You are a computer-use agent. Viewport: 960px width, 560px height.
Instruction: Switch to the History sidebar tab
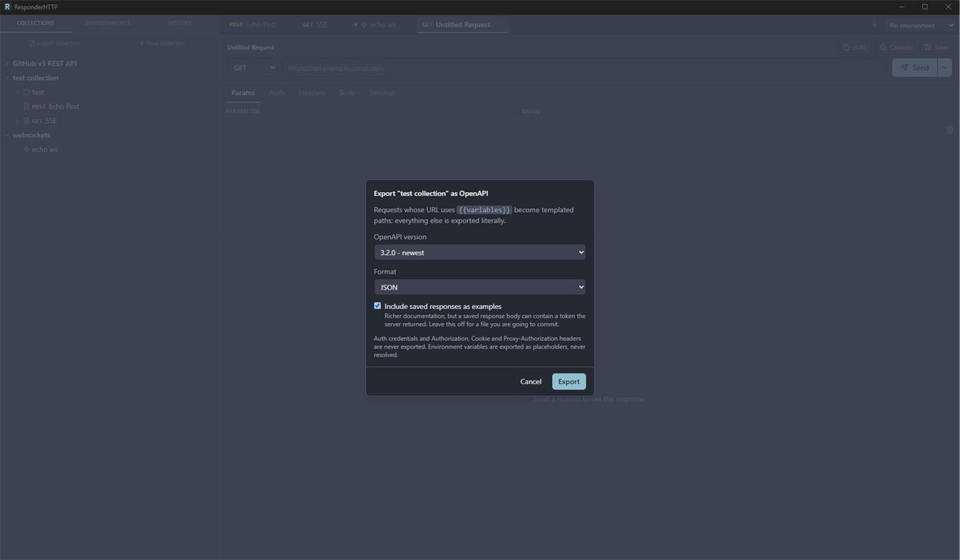pos(179,23)
